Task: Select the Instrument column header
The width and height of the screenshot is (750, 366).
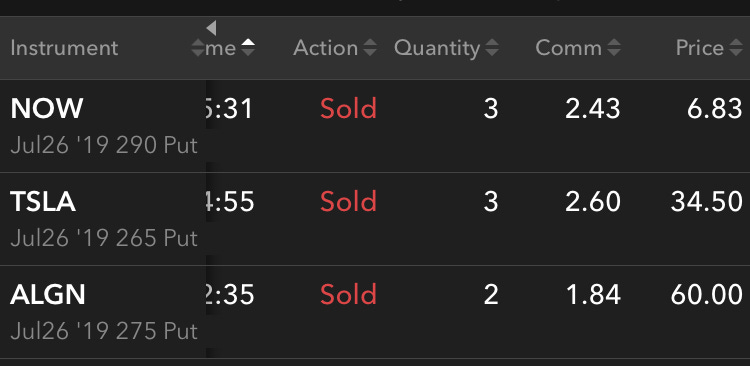Action: (64, 48)
